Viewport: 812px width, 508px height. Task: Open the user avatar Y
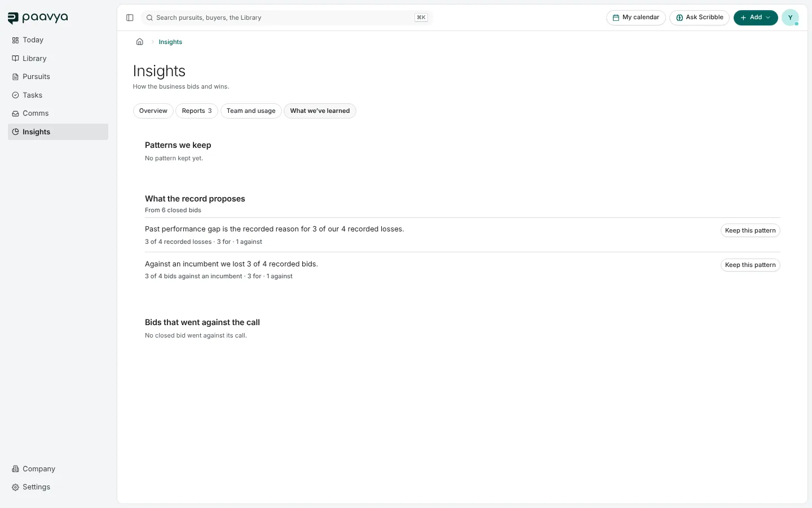(x=790, y=17)
